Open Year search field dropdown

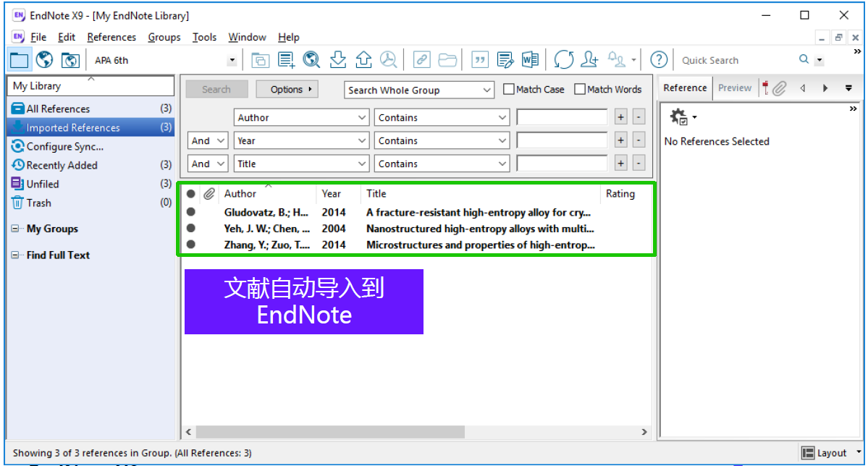(301, 140)
